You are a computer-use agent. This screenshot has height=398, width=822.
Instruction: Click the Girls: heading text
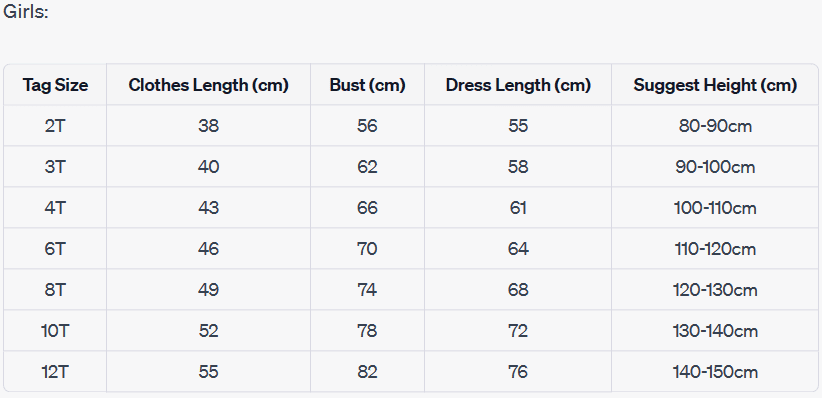[x=26, y=12]
